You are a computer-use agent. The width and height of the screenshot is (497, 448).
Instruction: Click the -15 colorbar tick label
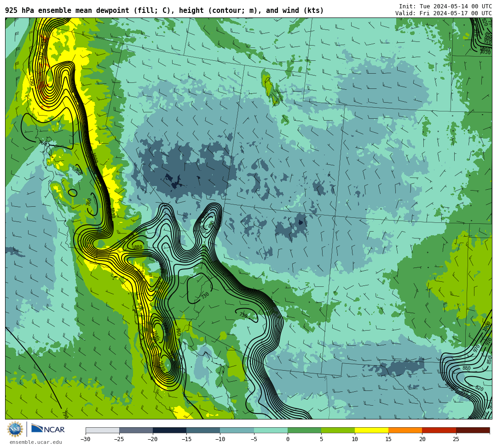point(186,439)
